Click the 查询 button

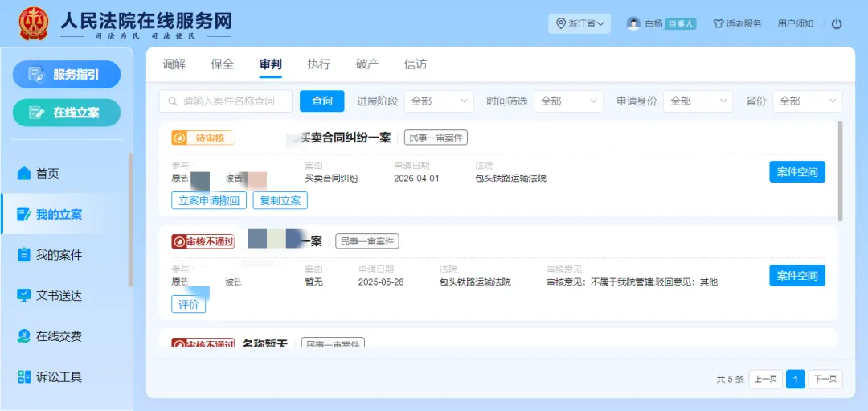click(x=322, y=101)
